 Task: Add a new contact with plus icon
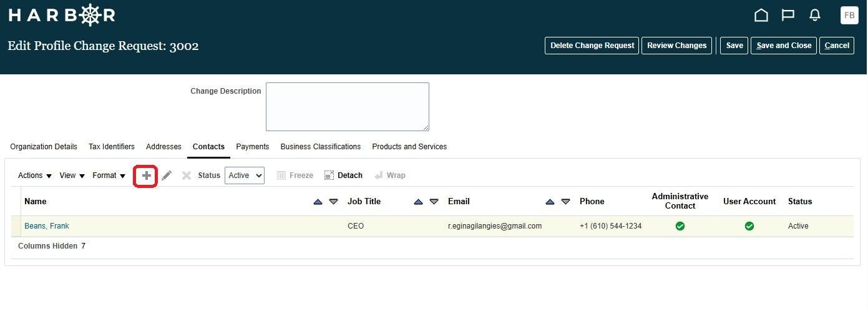point(147,175)
